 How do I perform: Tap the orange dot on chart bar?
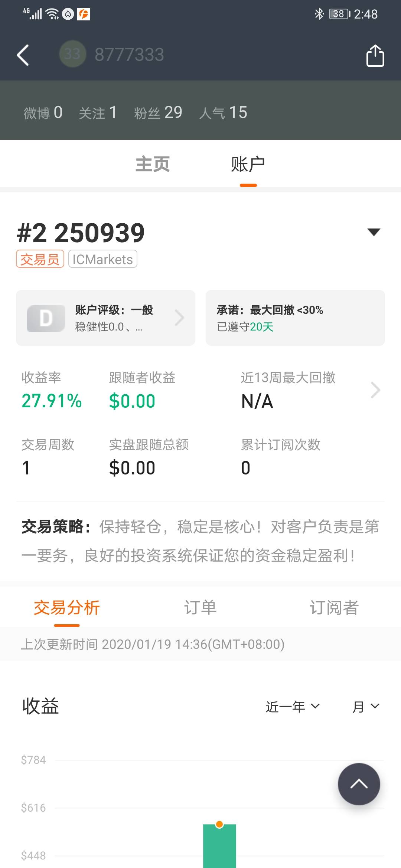(219, 824)
